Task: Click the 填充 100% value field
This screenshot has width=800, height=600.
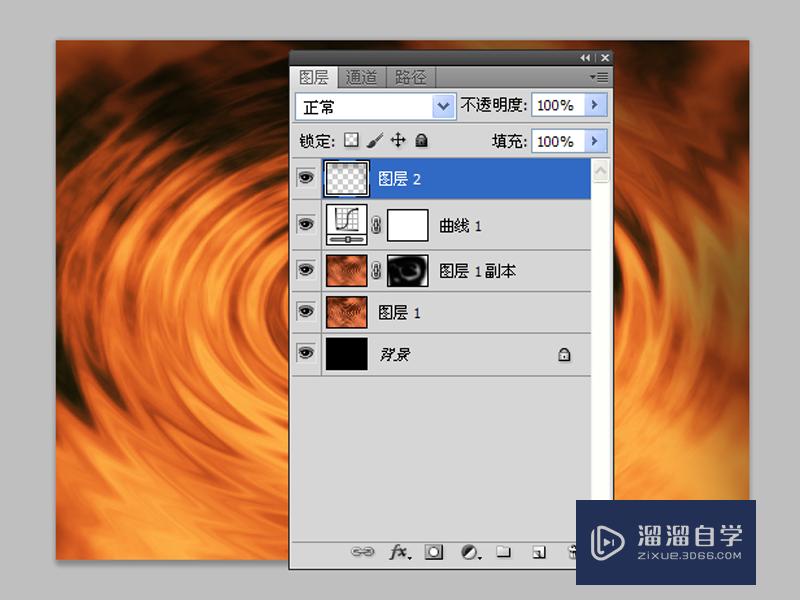Action: 557,141
